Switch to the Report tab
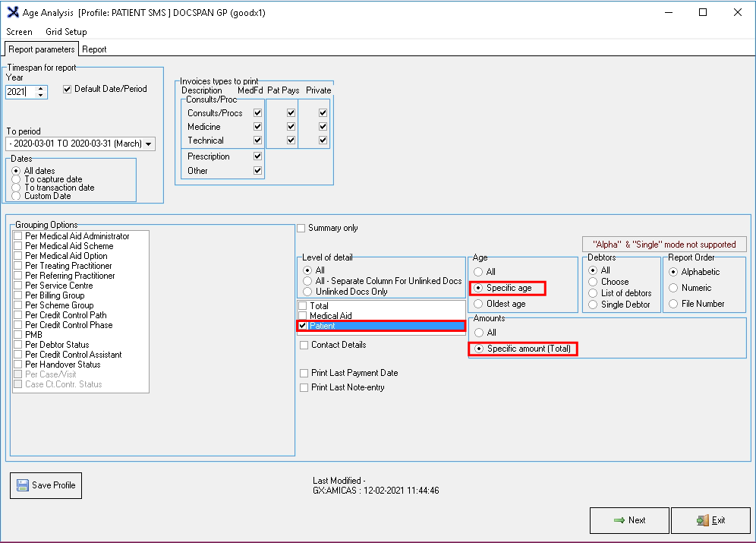This screenshot has width=756, height=543. [94, 49]
